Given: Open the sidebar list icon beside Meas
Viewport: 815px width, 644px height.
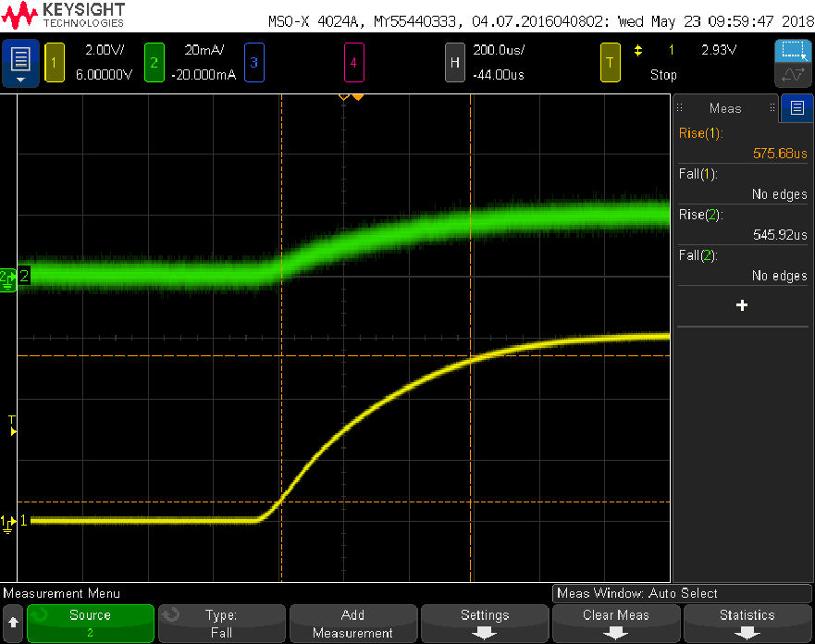Looking at the screenshot, I should click(796, 108).
